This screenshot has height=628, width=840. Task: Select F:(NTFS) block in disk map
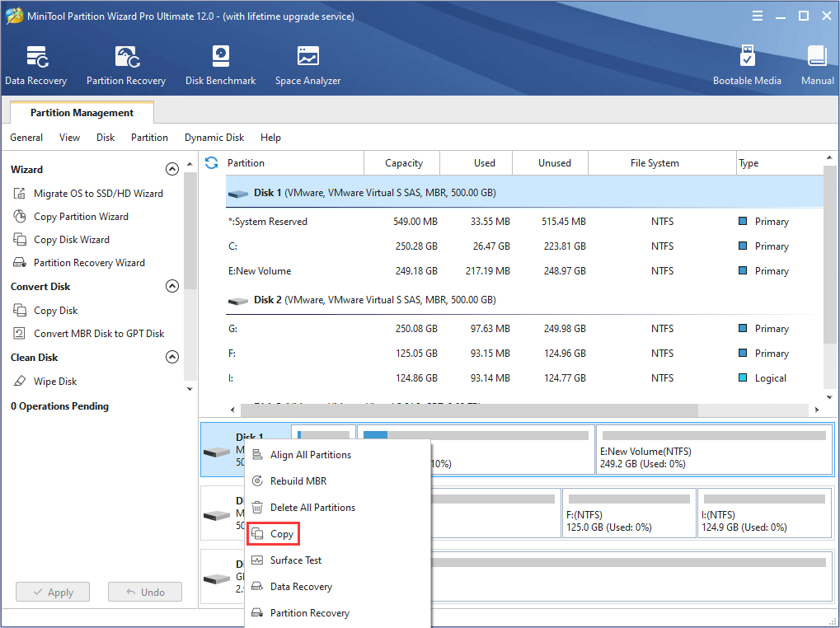click(629, 513)
